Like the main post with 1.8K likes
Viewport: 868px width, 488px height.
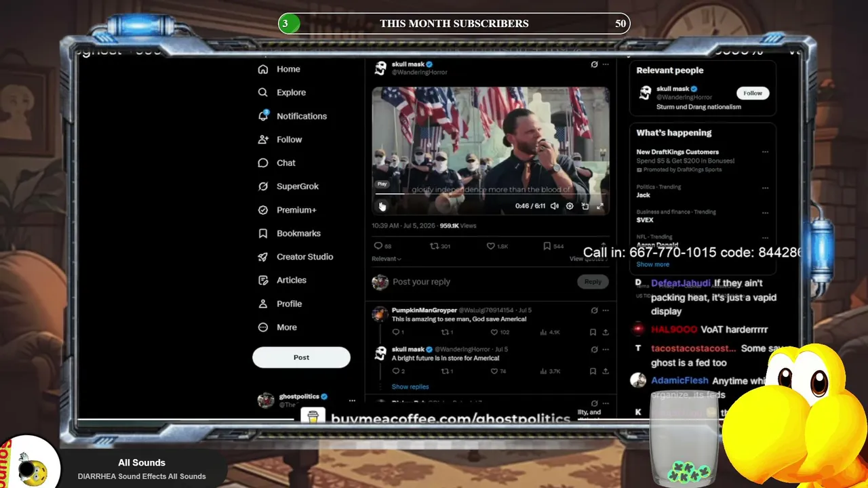490,246
